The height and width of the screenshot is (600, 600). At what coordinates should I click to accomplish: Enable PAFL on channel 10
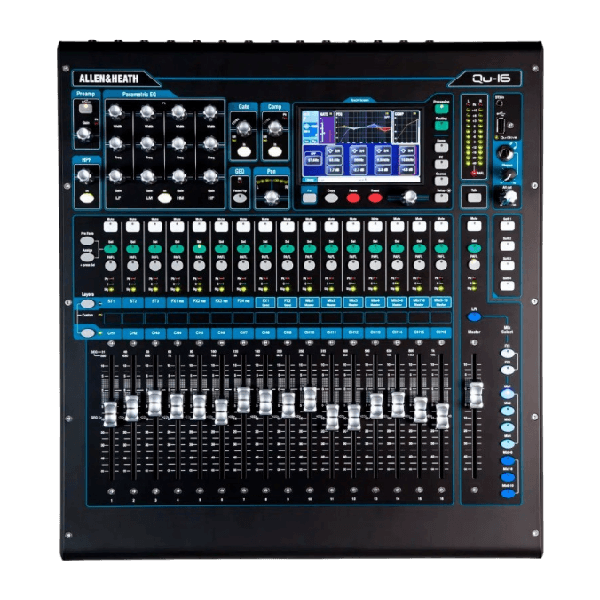click(309, 266)
